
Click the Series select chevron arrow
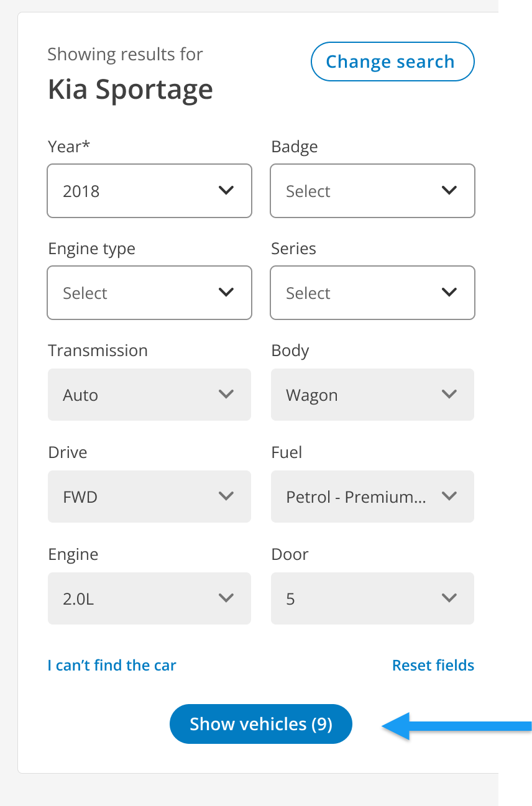(449, 293)
